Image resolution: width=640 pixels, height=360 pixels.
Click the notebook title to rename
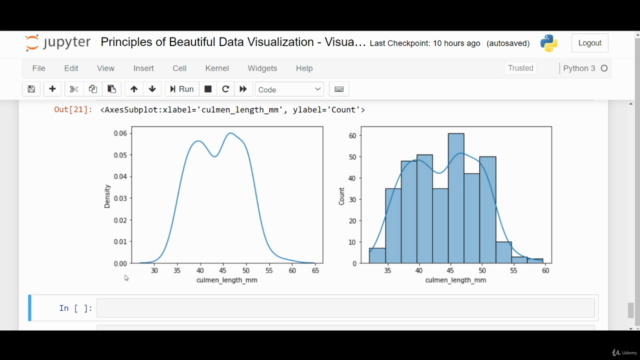[233, 42]
